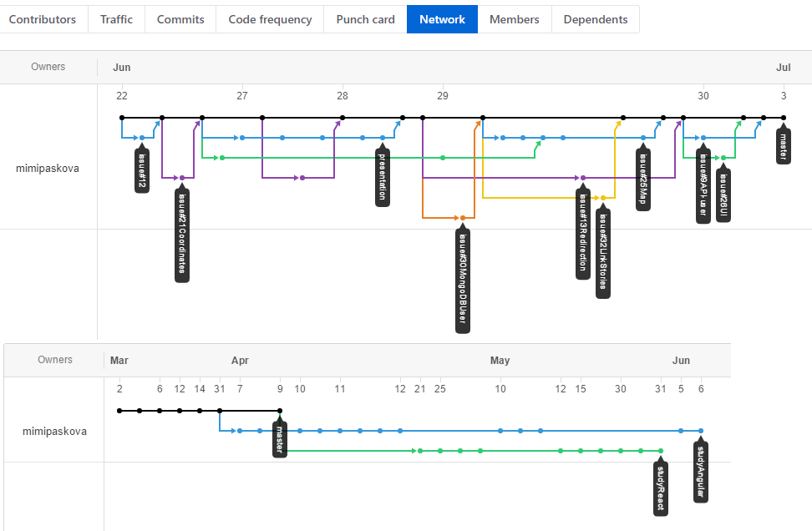The image size is (812, 531).
Task: Click mimipaskova owner in upper graph
Action: [48, 169]
